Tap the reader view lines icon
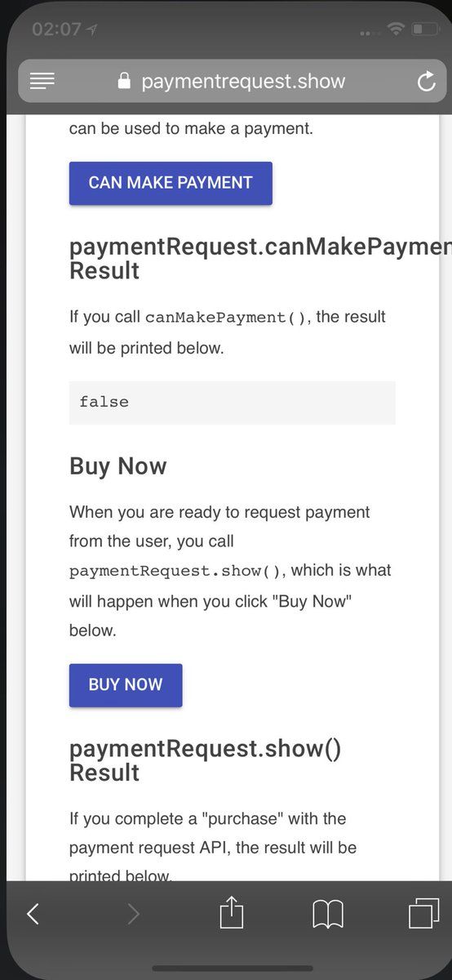 click(x=42, y=81)
